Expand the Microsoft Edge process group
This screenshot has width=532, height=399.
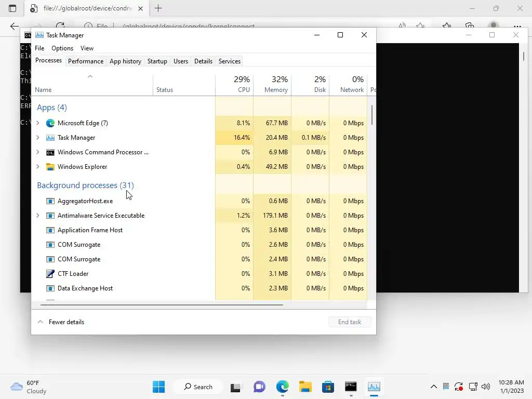37,123
